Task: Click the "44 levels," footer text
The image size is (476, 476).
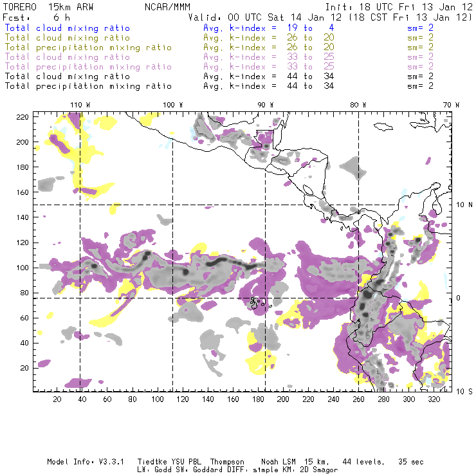Action: [x=363, y=462]
